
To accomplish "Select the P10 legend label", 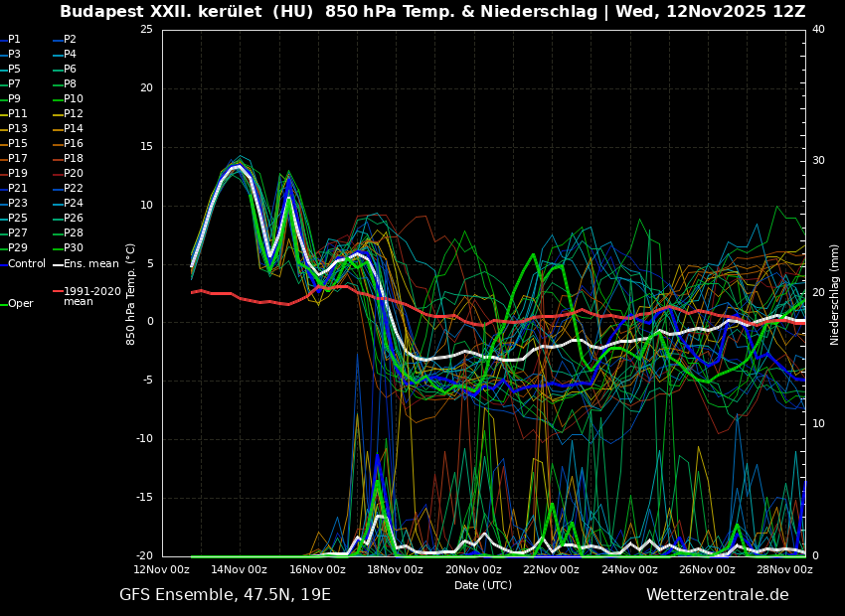I will (x=73, y=99).
